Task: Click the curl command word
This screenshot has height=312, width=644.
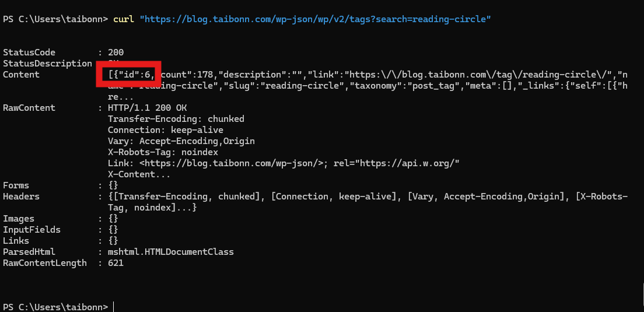Action: point(124,19)
